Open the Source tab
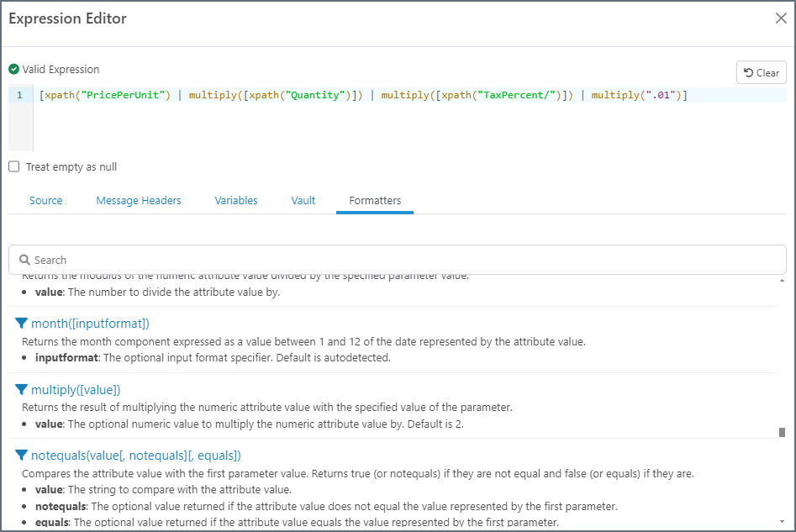 pyautogui.click(x=45, y=200)
